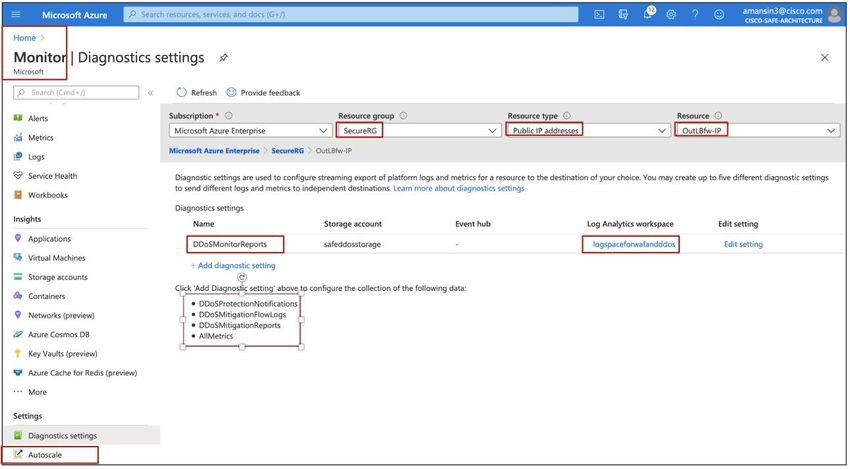The height and width of the screenshot is (469, 850).
Task: Click DDoSMonitorReports name cell
Action: click(230, 245)
